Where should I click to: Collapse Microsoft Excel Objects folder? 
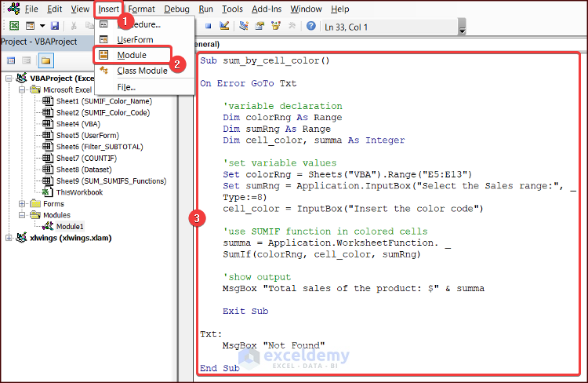(22, 89)
